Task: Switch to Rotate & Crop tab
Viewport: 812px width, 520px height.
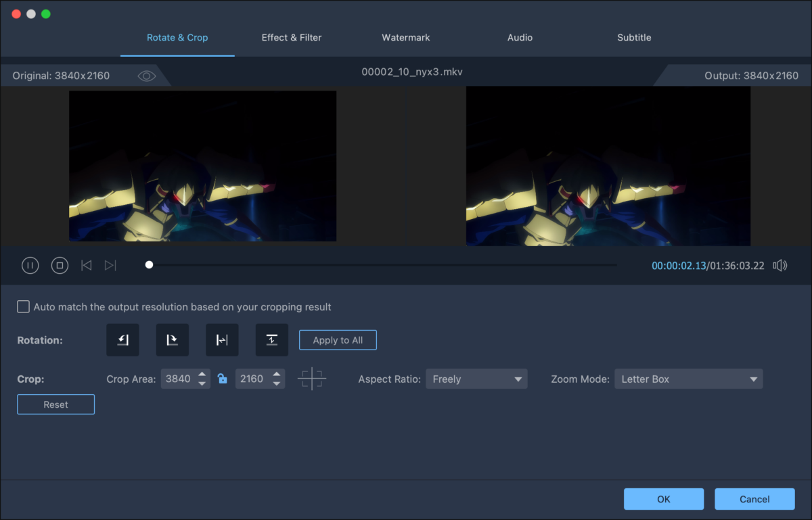Action: click(177, 38)
